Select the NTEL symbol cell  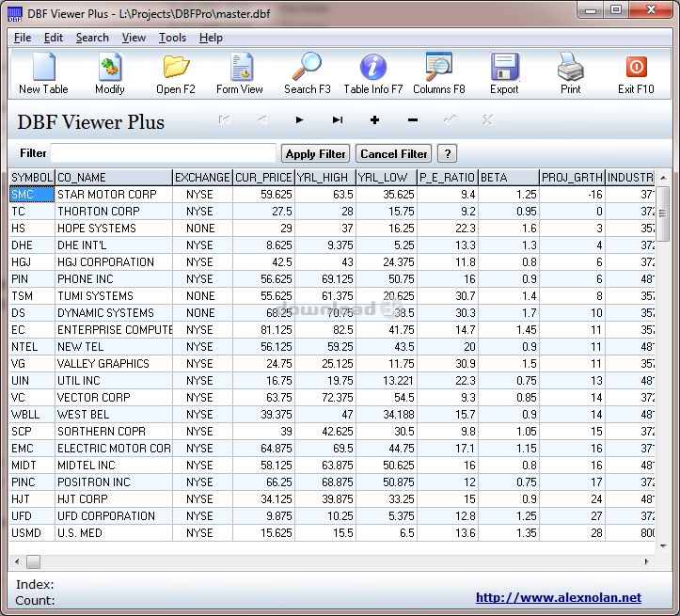tap(32, 347)
